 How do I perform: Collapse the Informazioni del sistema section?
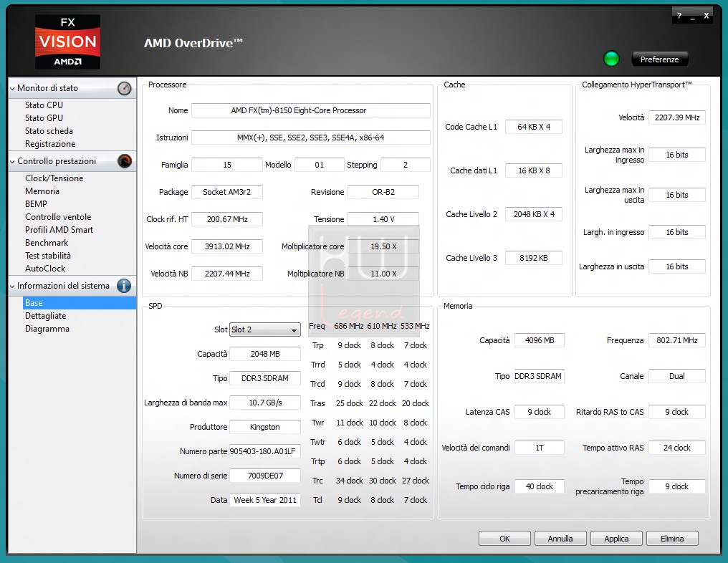pyautogui.click(x=12, y=287)
